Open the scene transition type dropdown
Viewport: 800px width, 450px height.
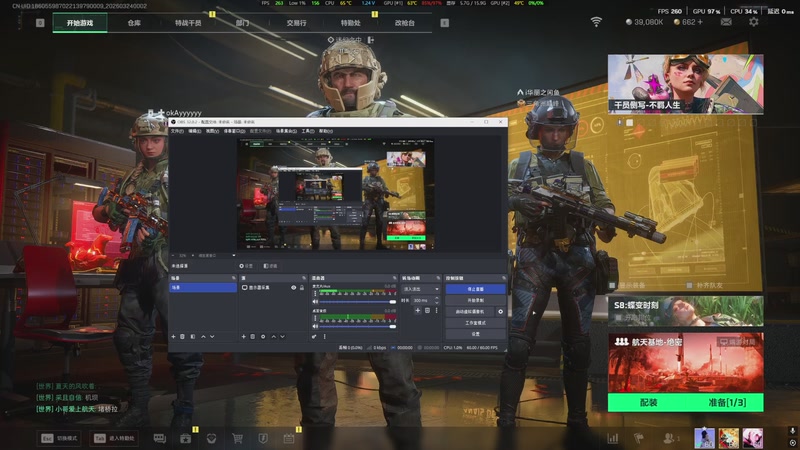coord(421,289)
